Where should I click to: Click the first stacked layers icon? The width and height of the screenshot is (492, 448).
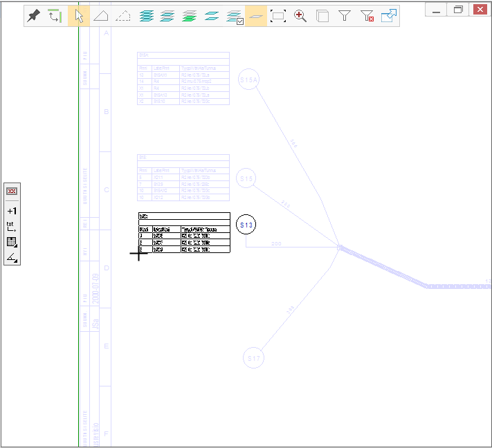coord(146,16)
